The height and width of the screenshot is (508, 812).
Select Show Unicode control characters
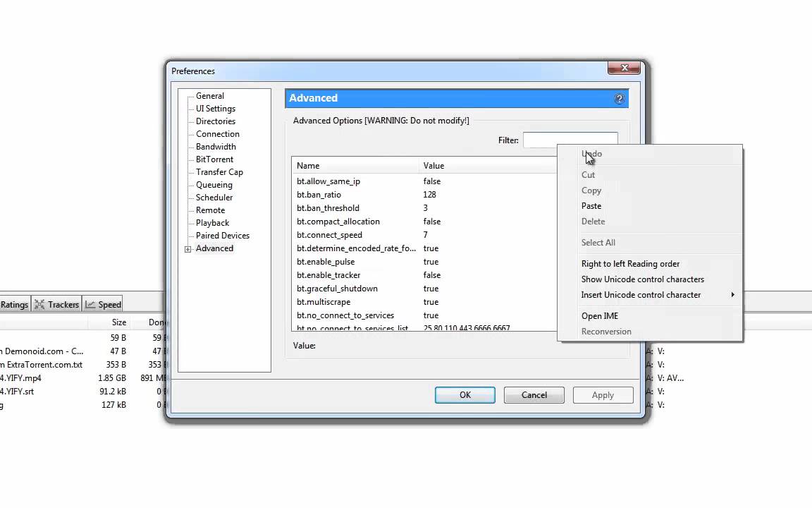(643, 279)
